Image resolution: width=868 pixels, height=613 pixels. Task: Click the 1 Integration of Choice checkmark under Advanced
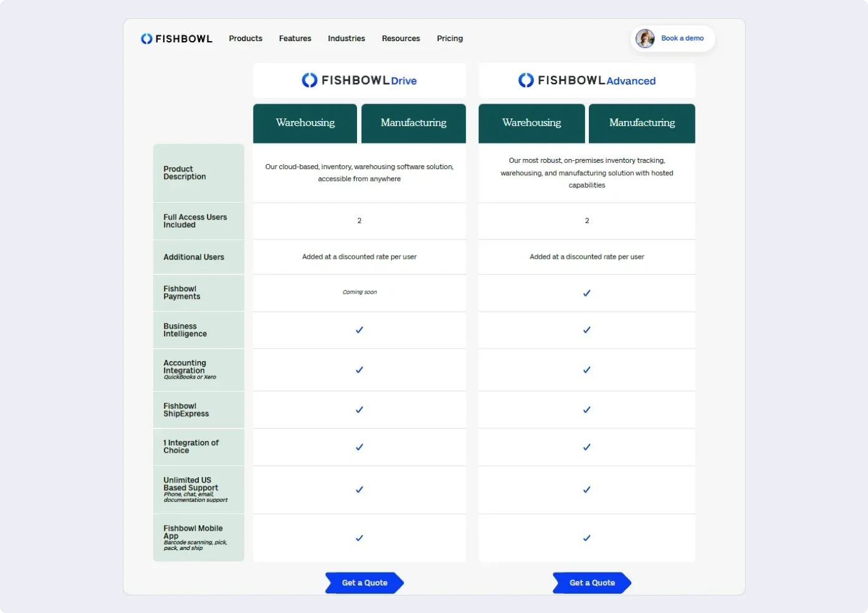tap(587, 447)
